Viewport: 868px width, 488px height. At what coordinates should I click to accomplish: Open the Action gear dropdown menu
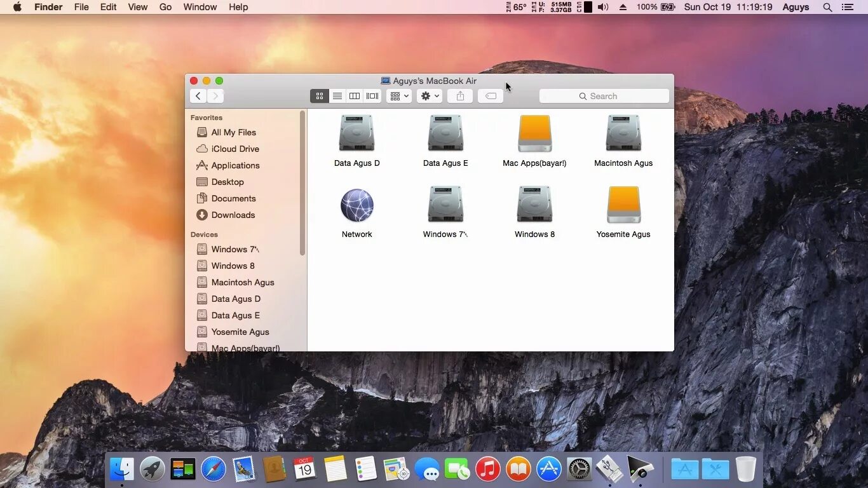[430, 96]
